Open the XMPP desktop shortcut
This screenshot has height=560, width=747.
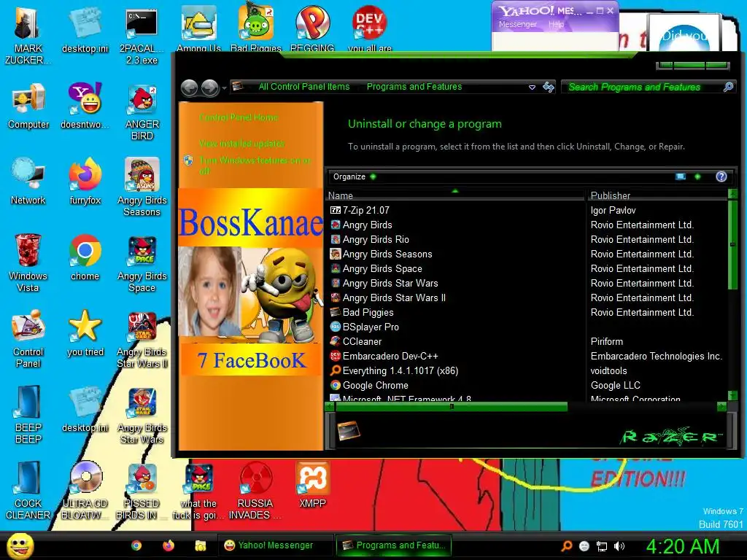pyautogui.click(x=312, y=485)
